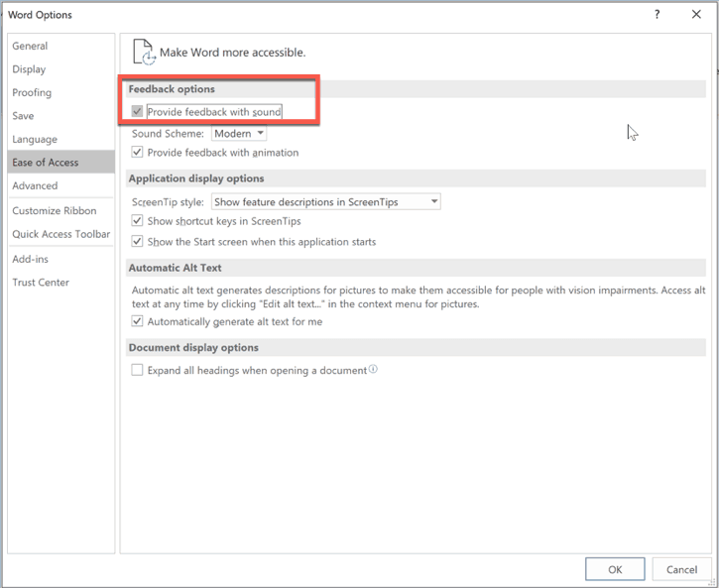Enable Expand all headings when opening document

(137, 370)
